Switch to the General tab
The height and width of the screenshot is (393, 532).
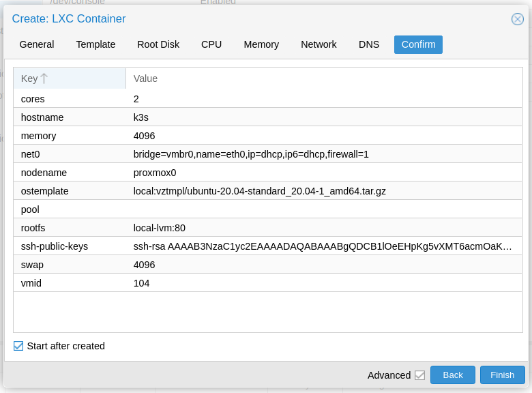37,44
